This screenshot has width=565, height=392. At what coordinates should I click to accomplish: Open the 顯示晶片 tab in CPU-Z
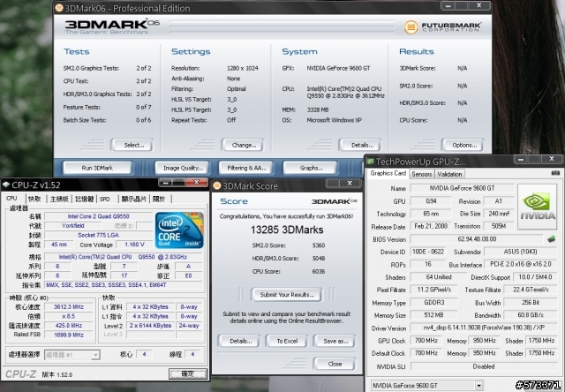point(133,199)
